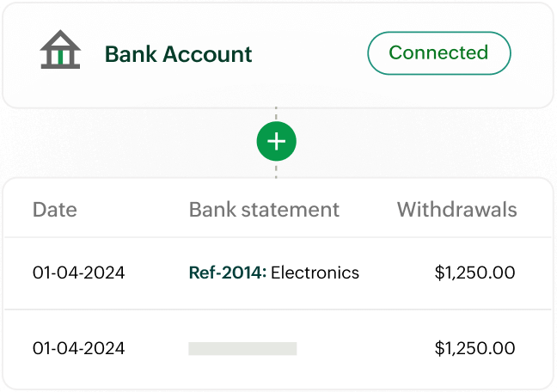Click the bank building icon

click(60, 52)
